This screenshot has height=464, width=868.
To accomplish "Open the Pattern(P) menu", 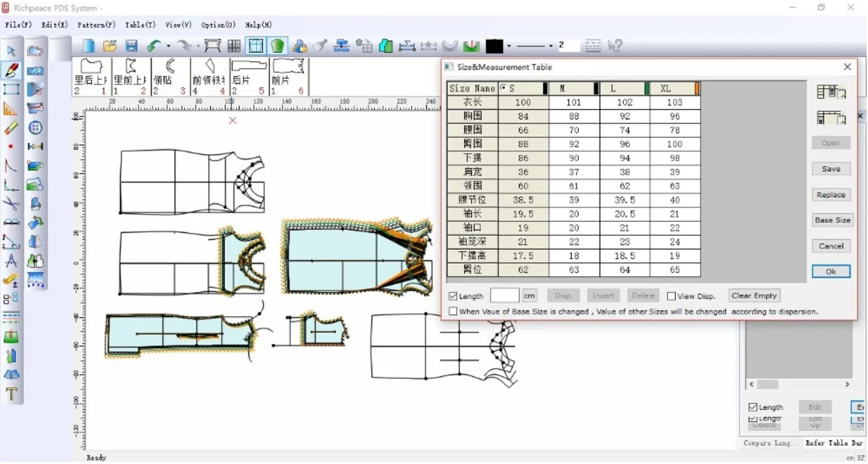I will (96, 24).
